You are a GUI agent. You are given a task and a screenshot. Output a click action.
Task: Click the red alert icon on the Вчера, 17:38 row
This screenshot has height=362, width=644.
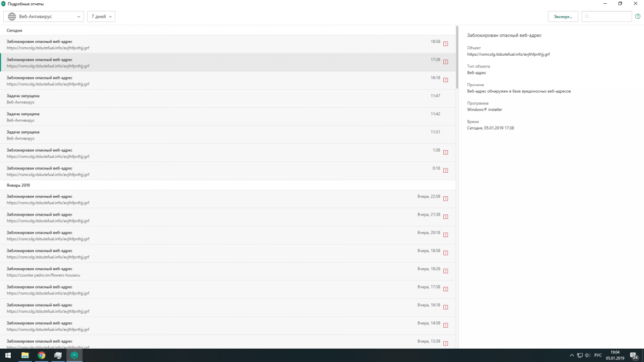[x=445, y=290]
